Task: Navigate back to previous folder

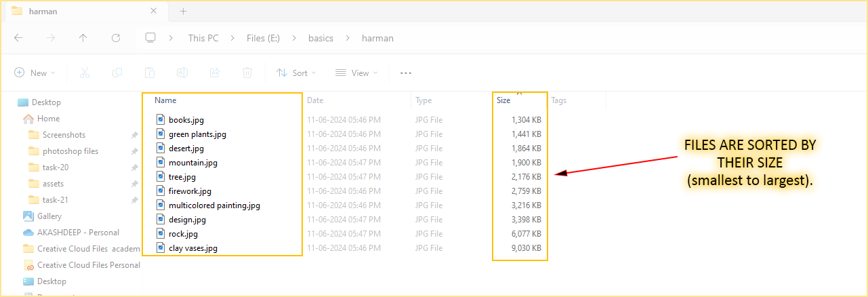Action: point(18,38)
